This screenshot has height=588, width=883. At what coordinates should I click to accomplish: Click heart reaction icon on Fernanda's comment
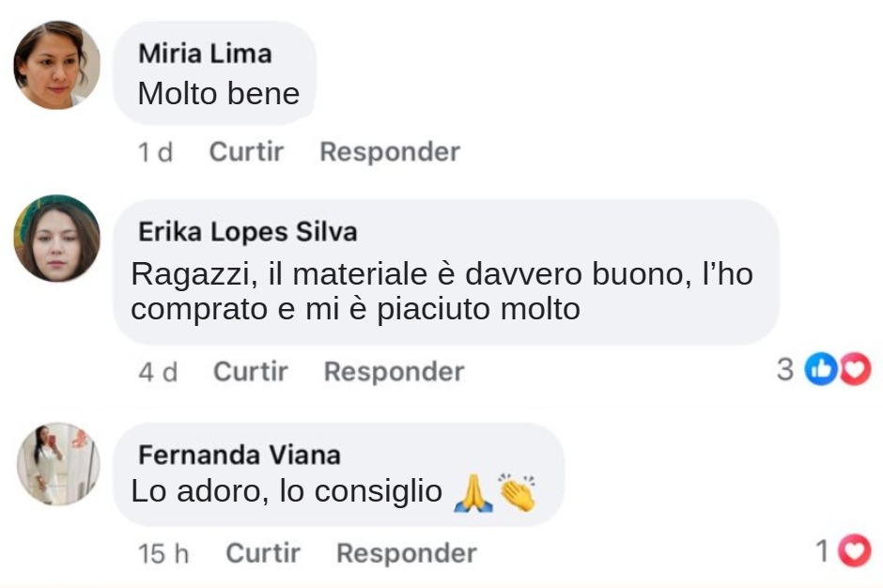855,550
